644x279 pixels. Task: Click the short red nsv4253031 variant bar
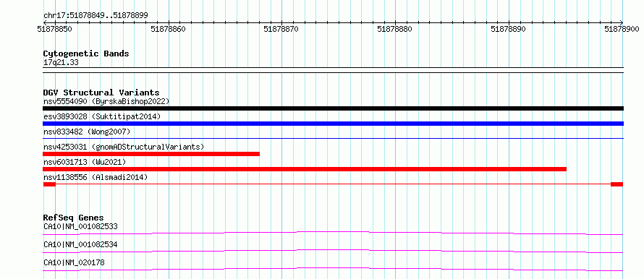click(x=151, y=154)
